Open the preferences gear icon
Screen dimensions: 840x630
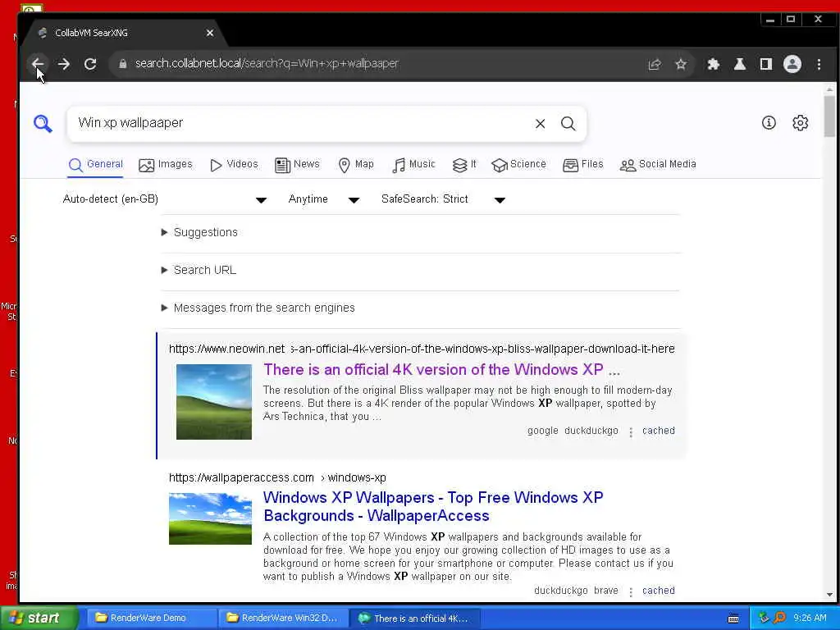tap(800, 123)
